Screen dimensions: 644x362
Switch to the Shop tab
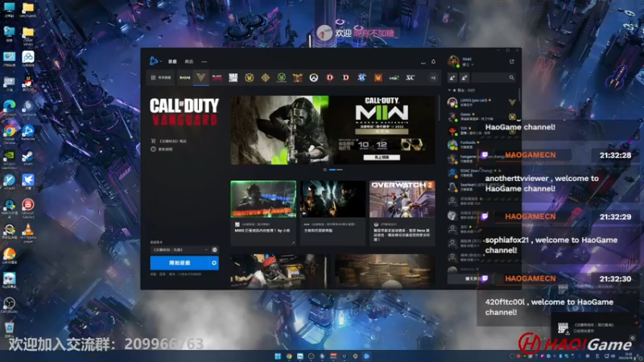189,62
